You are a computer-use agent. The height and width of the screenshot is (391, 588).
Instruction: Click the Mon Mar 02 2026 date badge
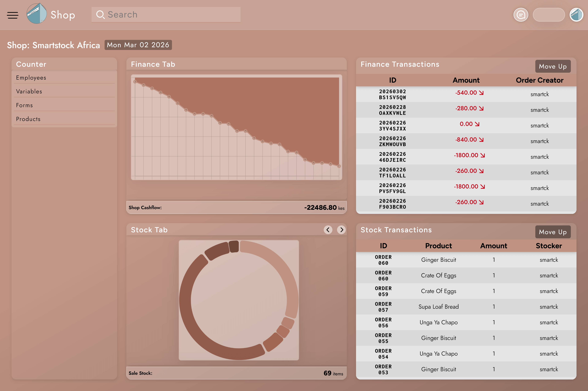click(138, 45)
